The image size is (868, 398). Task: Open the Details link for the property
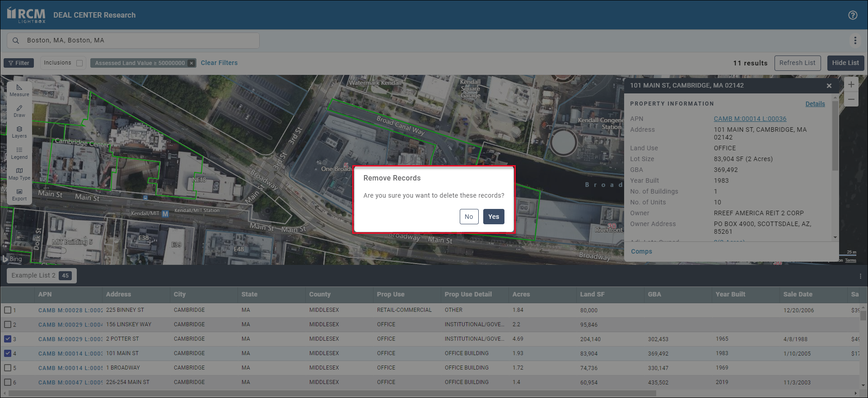point(815,104)
